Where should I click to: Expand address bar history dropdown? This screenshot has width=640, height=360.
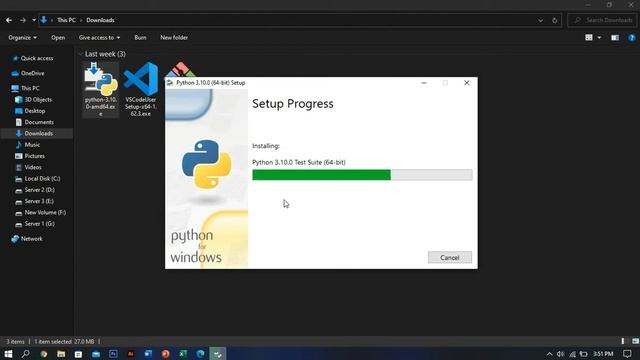(540, 20)
